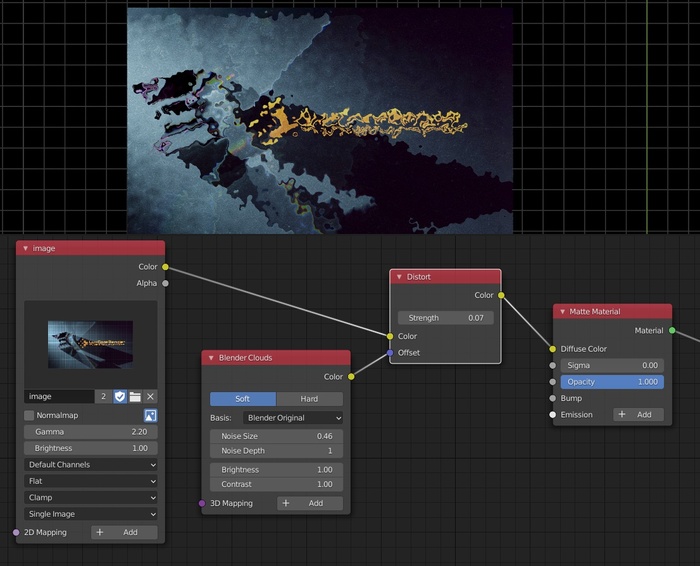
Task: Click the Opacity slider on Matte Material
Action: pyautogui.click(x=610, y=382)
